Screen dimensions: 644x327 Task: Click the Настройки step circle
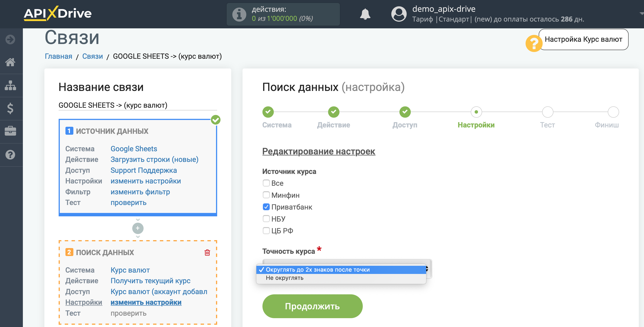point(476,112)
